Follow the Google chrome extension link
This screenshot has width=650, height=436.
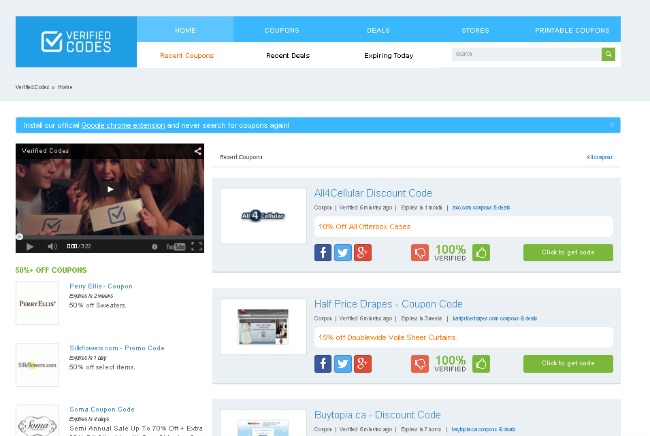point(123,125)
